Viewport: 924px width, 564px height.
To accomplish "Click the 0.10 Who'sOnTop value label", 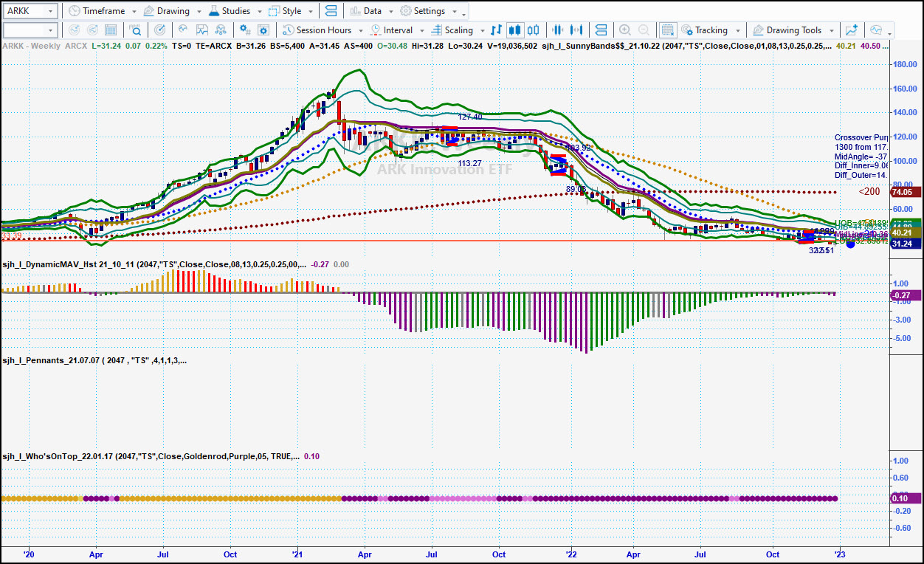I will tap(906, 498).
